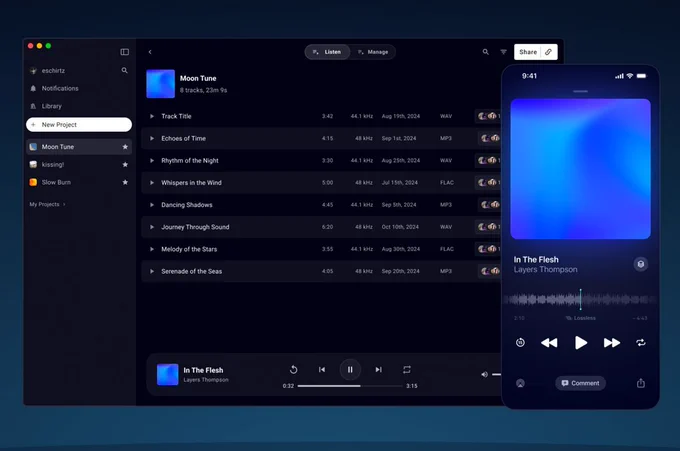Viewport: 680px width, 451px height.
Task: Click the phone waveform scrubber
Action: pyautogui.click(x=580, y=299)
